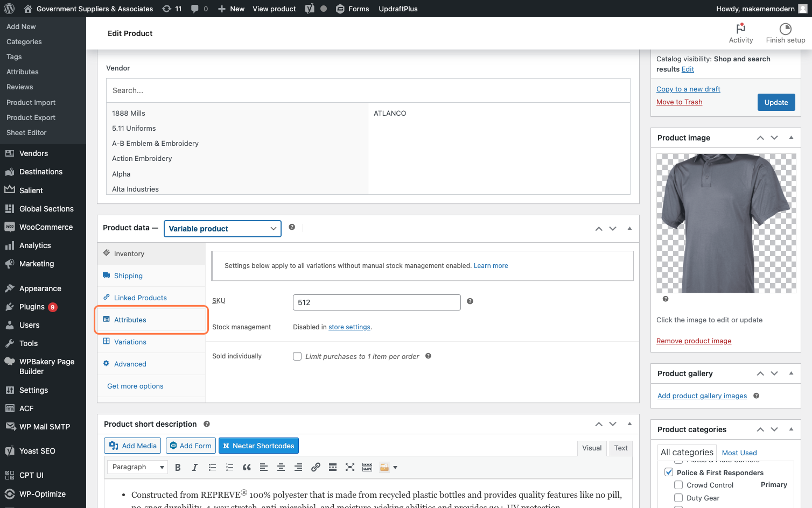Toggle fullscreen distraction-free editor mode

pos(350,467)
